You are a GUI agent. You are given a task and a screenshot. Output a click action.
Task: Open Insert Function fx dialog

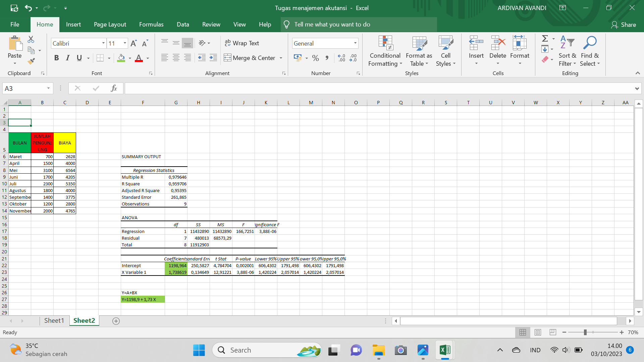point(114,88)
